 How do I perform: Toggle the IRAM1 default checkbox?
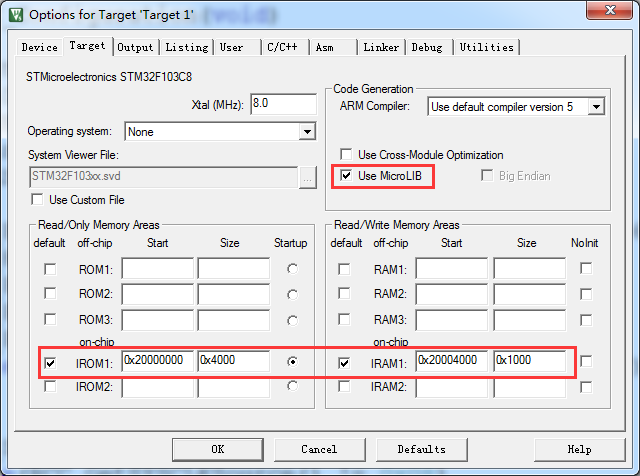[x=344, y=363]
